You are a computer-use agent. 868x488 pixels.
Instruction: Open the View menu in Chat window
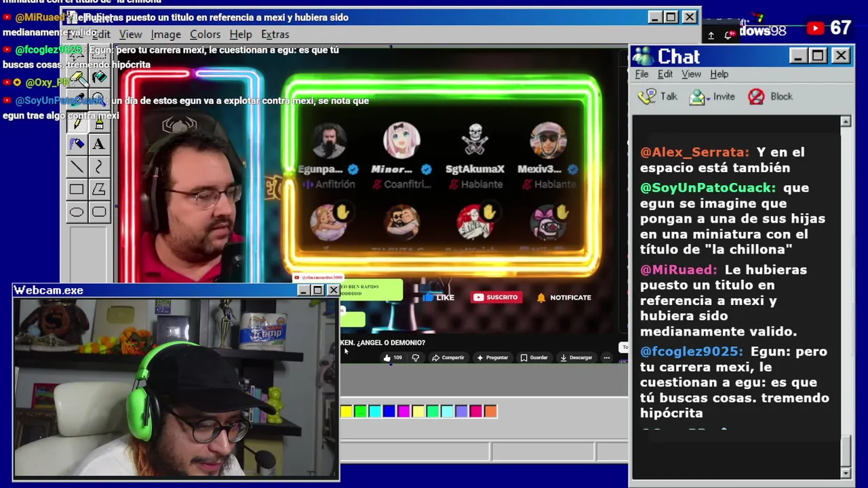(x=691, y=74)
